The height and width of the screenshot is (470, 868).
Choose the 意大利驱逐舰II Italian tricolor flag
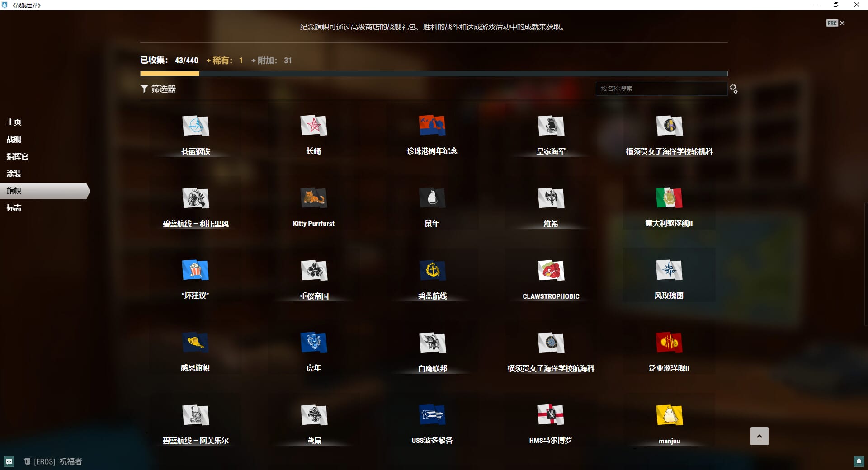tap(669, 198)
